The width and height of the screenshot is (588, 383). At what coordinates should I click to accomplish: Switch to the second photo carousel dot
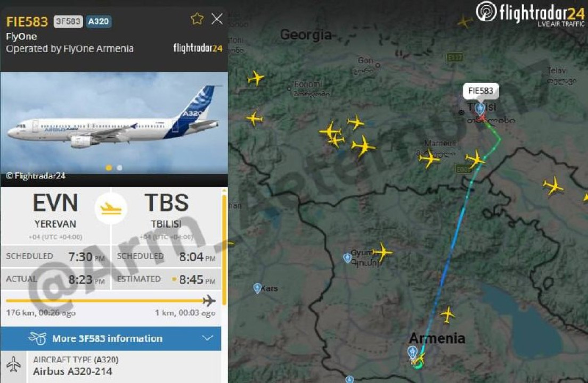(x=119, y=168)
